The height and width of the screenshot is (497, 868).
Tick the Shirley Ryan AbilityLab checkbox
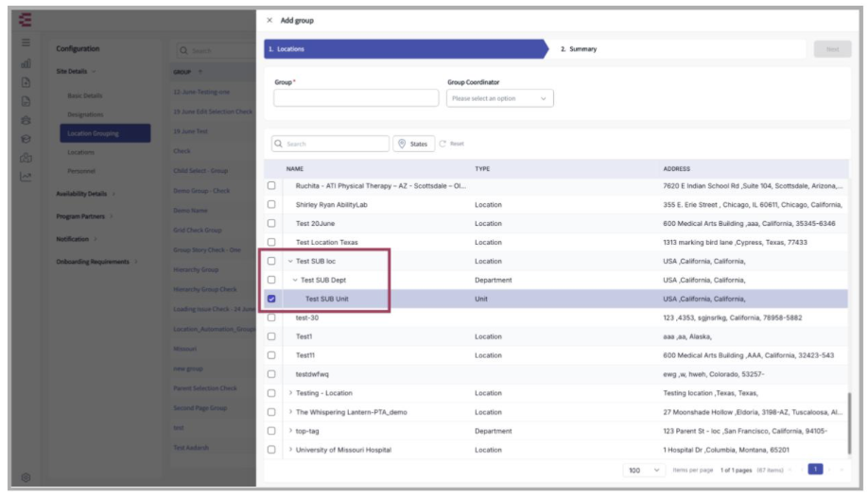point(271,204)
